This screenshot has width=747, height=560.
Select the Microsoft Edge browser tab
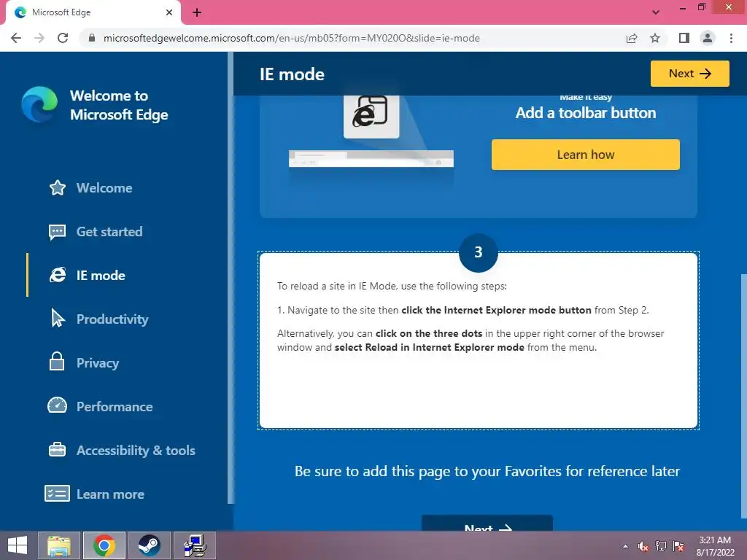(x=93, y=12)
